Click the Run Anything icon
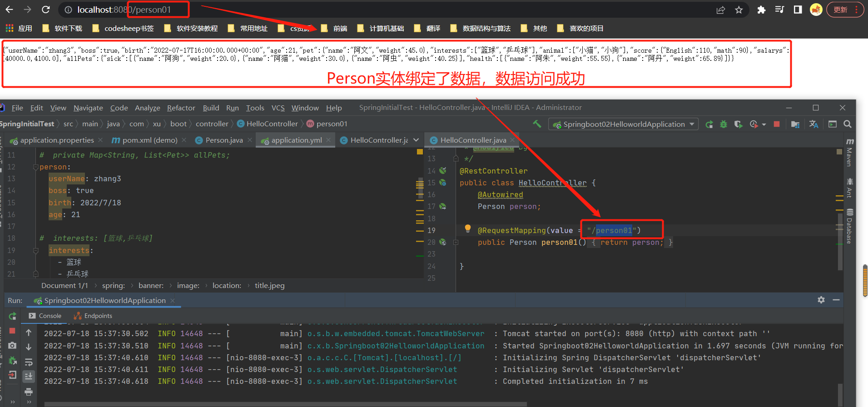 tap(833, 124)
